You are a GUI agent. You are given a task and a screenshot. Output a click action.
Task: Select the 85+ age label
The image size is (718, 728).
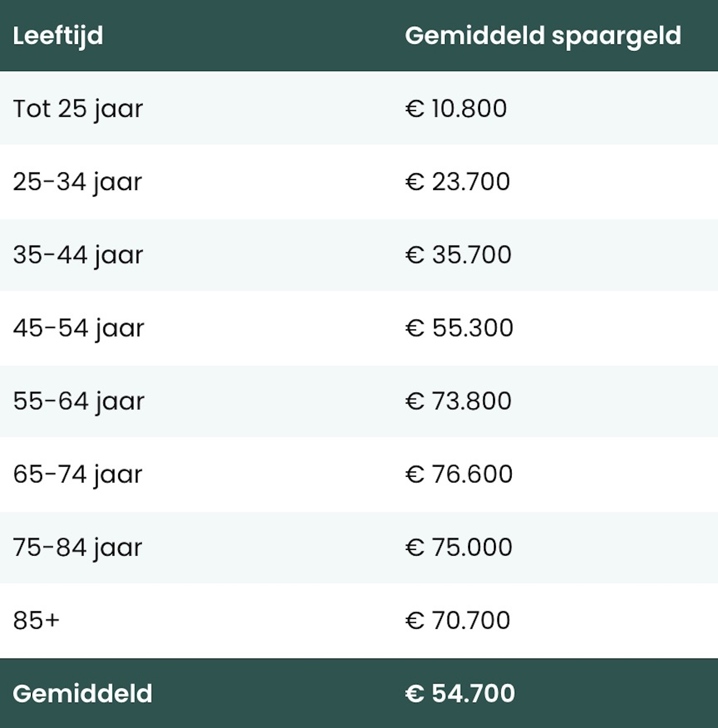[x=36, y=621]
